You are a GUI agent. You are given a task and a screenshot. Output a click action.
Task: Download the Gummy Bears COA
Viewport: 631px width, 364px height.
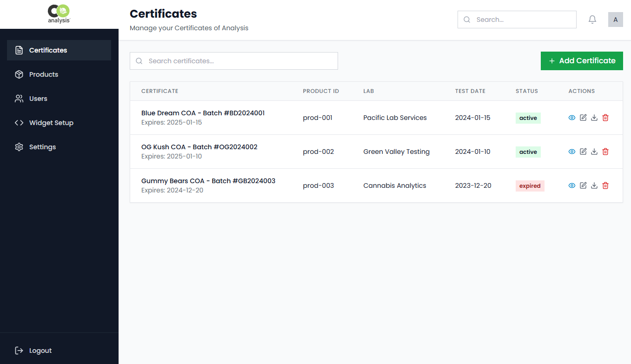coord(594,185)
